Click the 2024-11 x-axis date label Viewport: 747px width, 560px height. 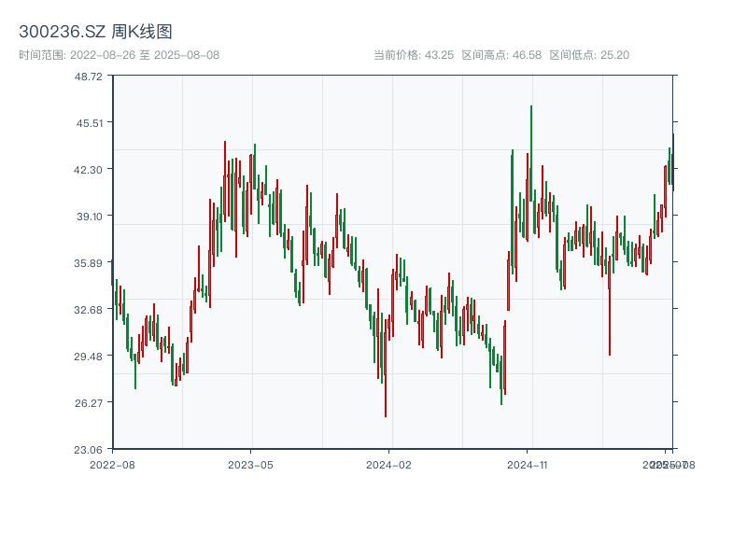coord(527,464)
